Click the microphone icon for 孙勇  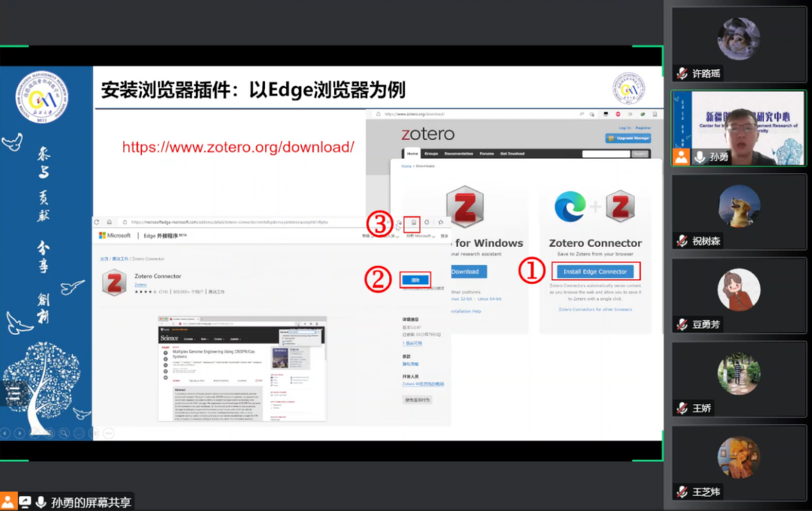[x=701, y=157]
